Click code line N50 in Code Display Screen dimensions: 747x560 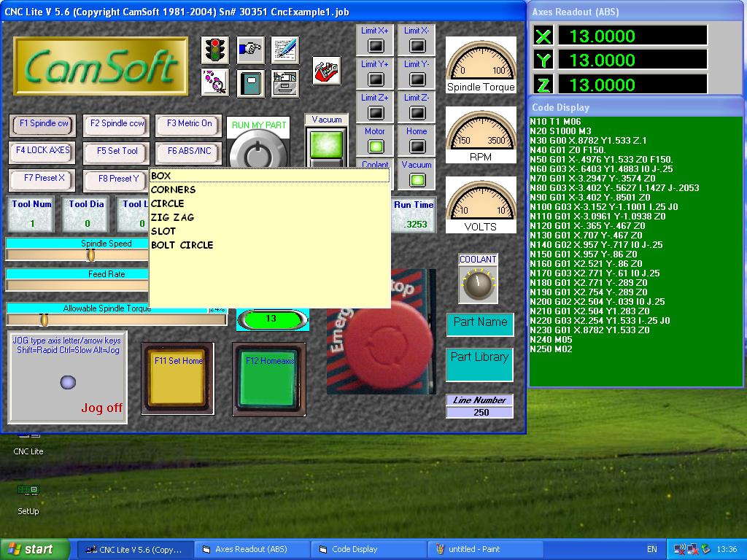point(602,160)
